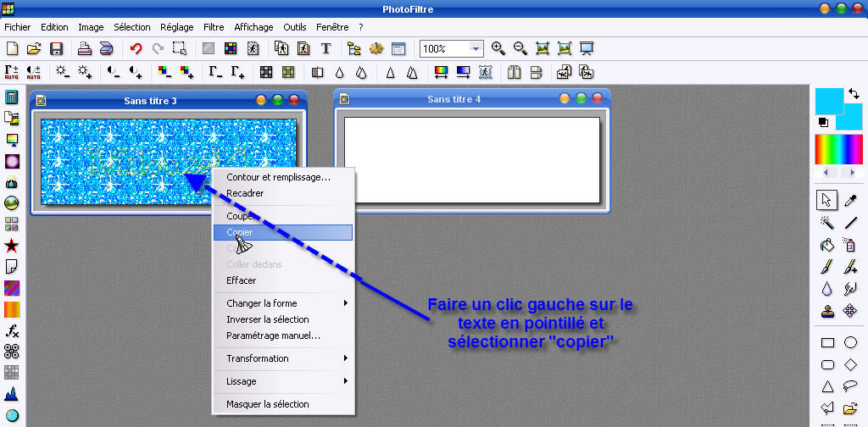The image size is (868, 427).
Task: Switch to the lasso selection shape
Action: (850, 387)
